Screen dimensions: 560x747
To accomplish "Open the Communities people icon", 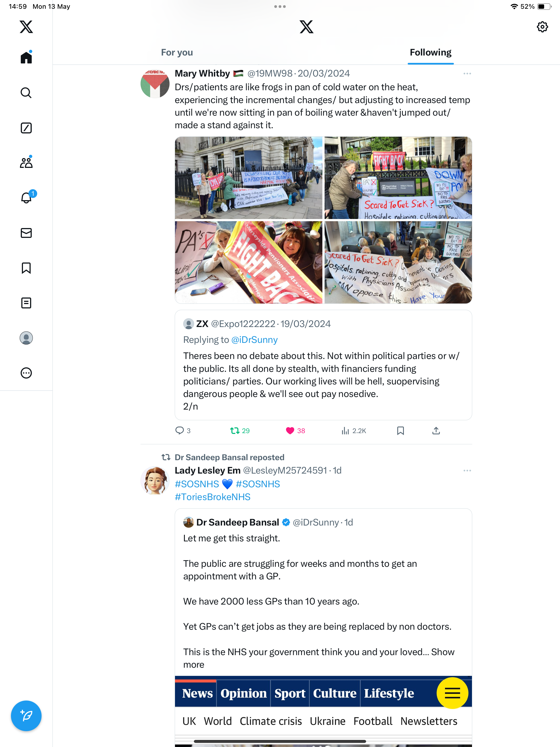I will coord(26,162).
